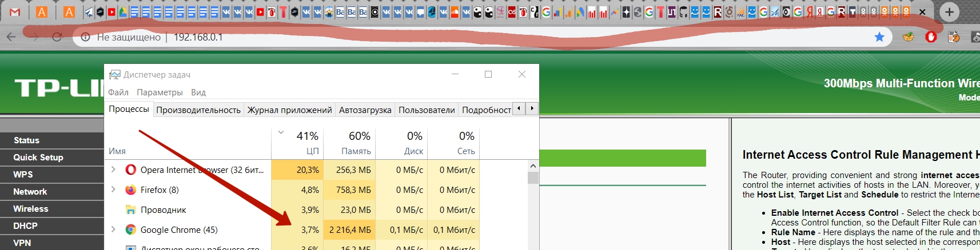Go back in Chrome
The image size is (980, 250).
[x=11, y=37]
